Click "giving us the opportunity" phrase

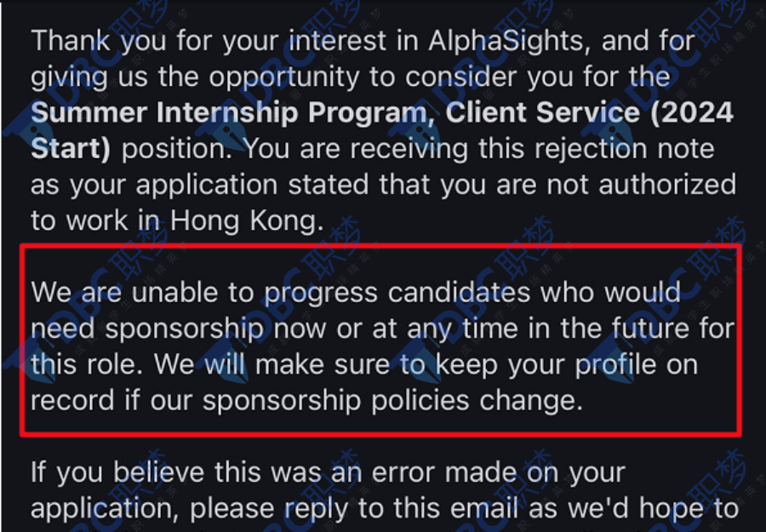tap(196, 77)
